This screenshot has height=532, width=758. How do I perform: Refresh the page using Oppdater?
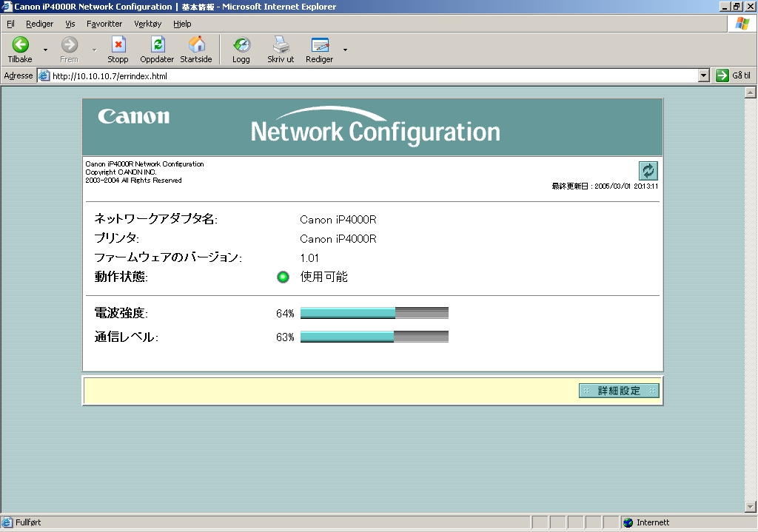[x=157, y=50]
